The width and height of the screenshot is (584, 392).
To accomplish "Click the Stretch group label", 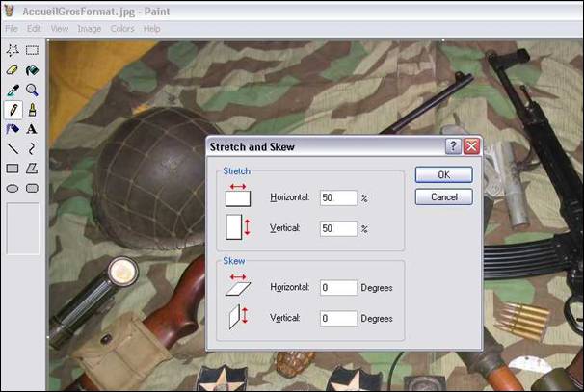I will pos(236,170).
